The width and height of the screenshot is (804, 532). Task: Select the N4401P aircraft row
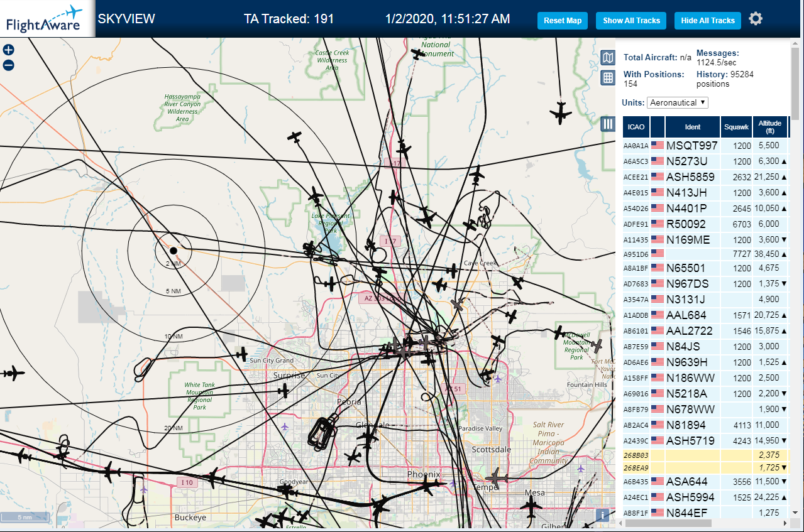705,209
